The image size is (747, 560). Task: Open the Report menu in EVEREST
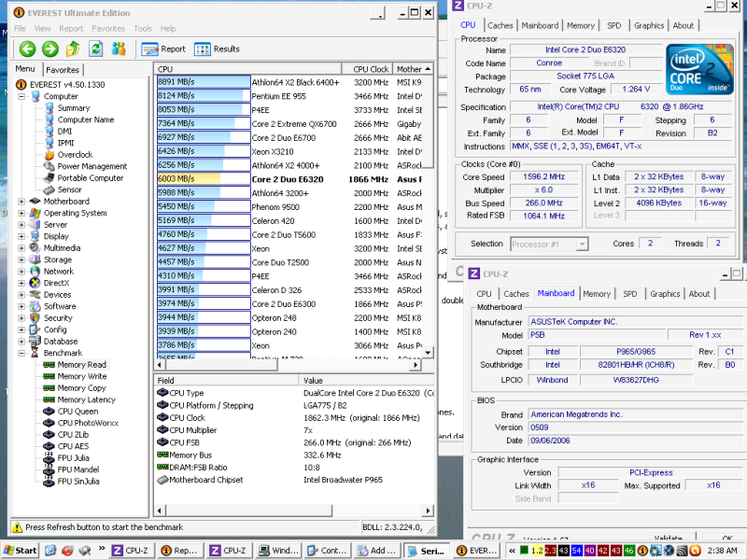[71, 29]
